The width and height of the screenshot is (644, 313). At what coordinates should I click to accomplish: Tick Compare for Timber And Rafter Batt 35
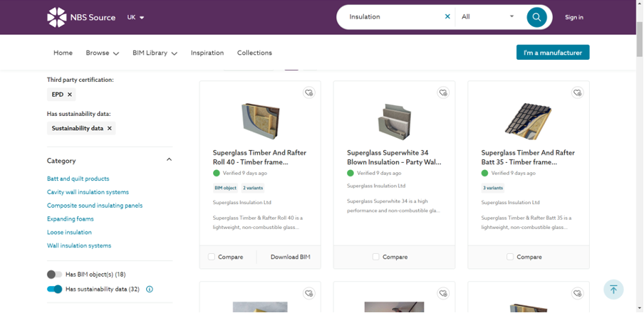pyautogui.click(x=509, y=257)
